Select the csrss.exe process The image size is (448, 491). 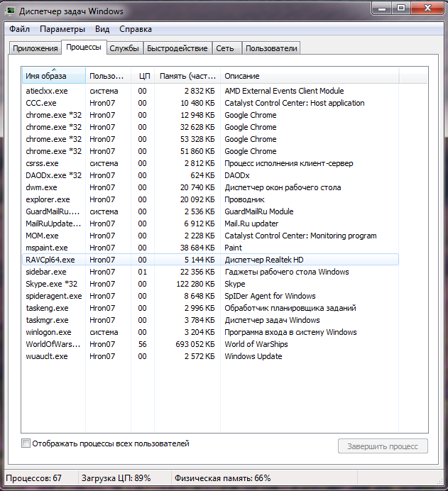pyautogui.click(x=210, y=163)
